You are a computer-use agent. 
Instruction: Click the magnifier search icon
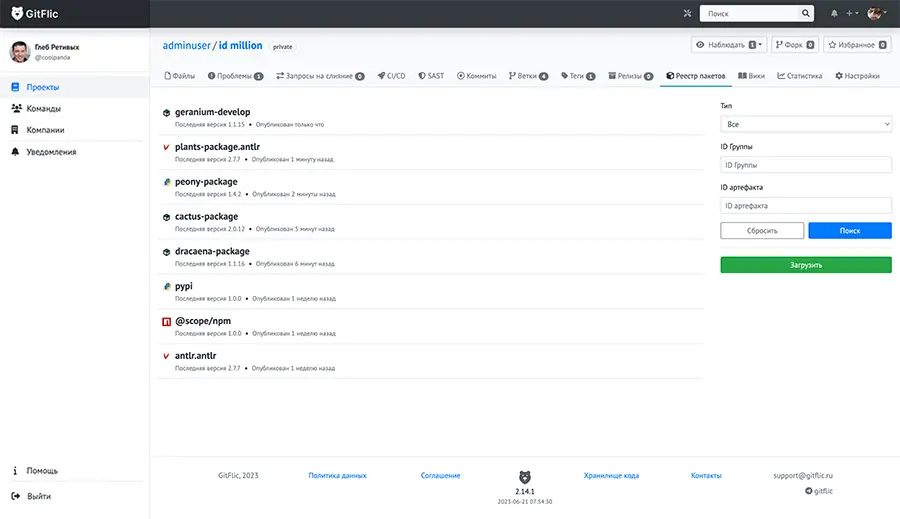[x=806, y=13]
